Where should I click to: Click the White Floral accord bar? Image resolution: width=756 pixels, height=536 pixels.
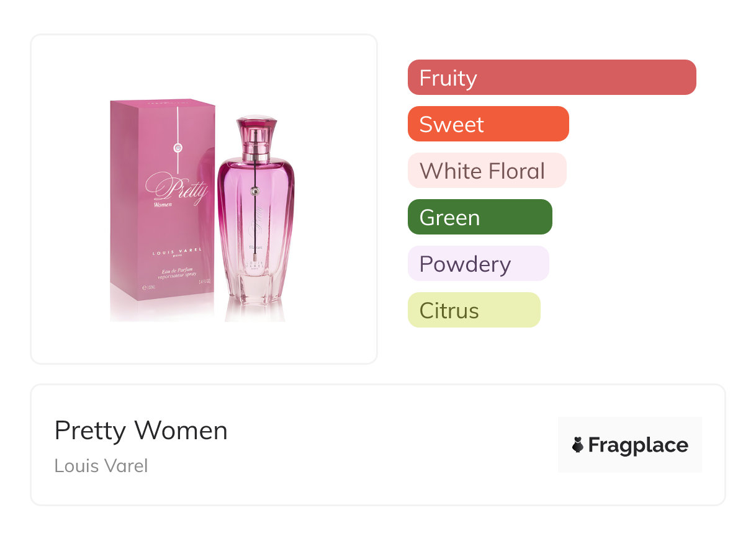pyautogui.click(x=487, y=171)
